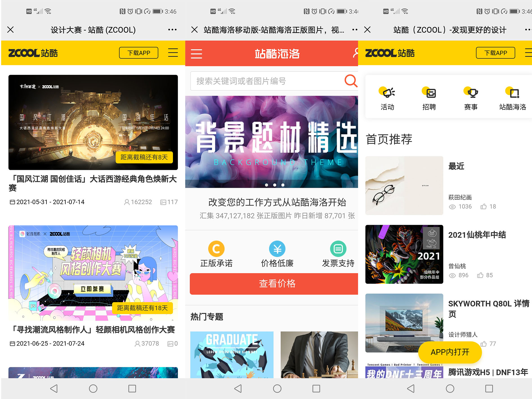
Task: Tap the recent apps square on left screen
Action: tap(132, 389)
